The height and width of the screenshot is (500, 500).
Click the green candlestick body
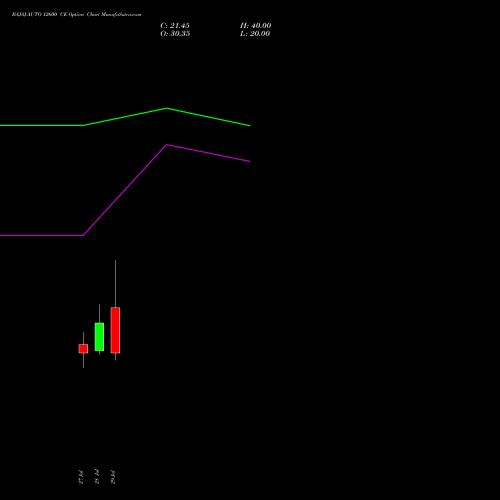pos(99,337)
